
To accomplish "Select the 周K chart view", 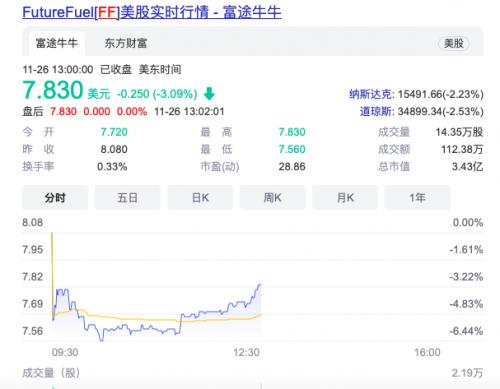I will [272, 198].
